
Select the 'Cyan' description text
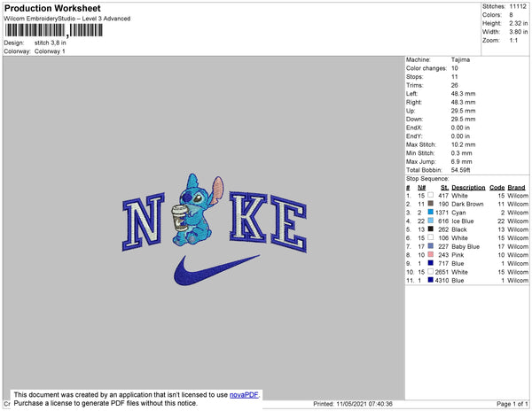(458, 213)
